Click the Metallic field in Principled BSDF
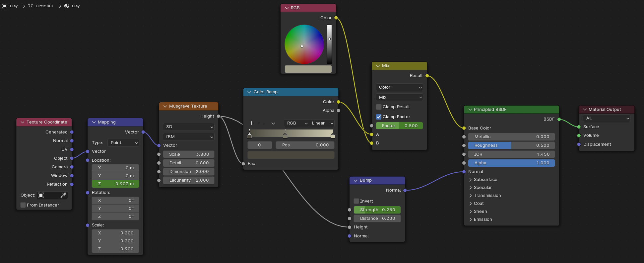The width and height of the screenshot is (644, 263). 511,137
